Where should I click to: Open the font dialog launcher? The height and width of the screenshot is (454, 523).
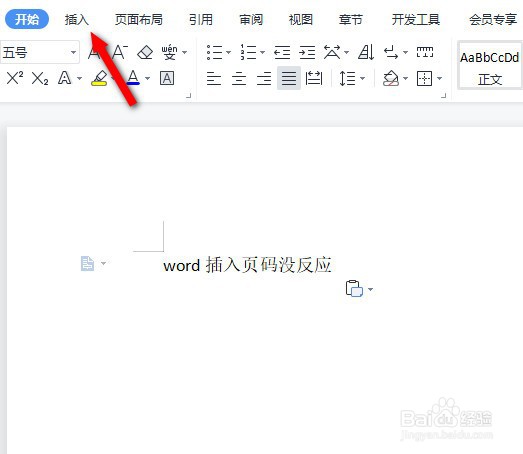(x=188, y=95)
